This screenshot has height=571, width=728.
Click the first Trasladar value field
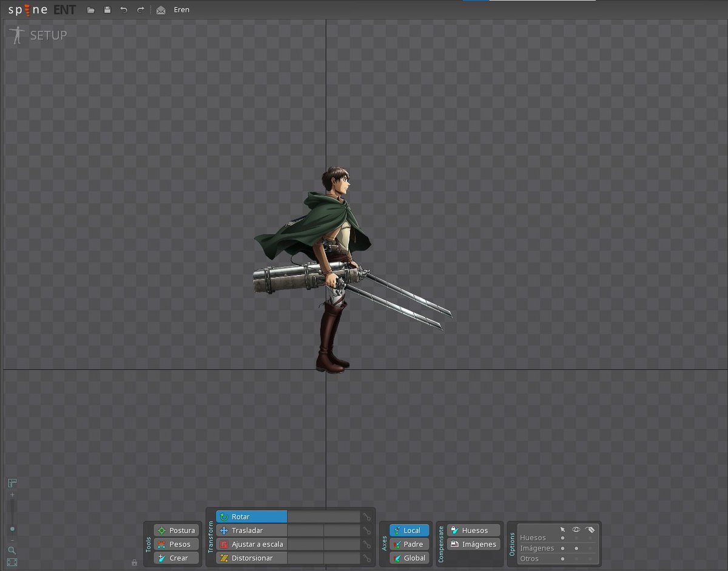coord(306,530)
